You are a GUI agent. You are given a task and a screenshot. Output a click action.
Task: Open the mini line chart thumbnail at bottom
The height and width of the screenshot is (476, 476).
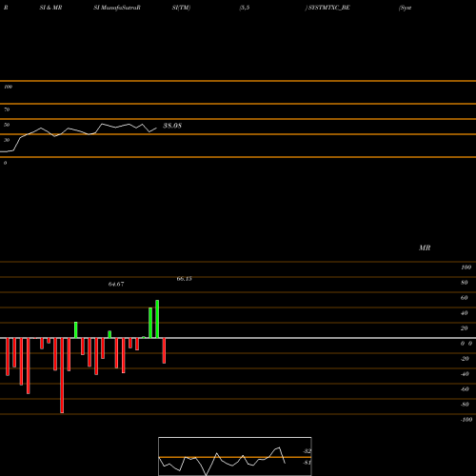pos(235,456)
